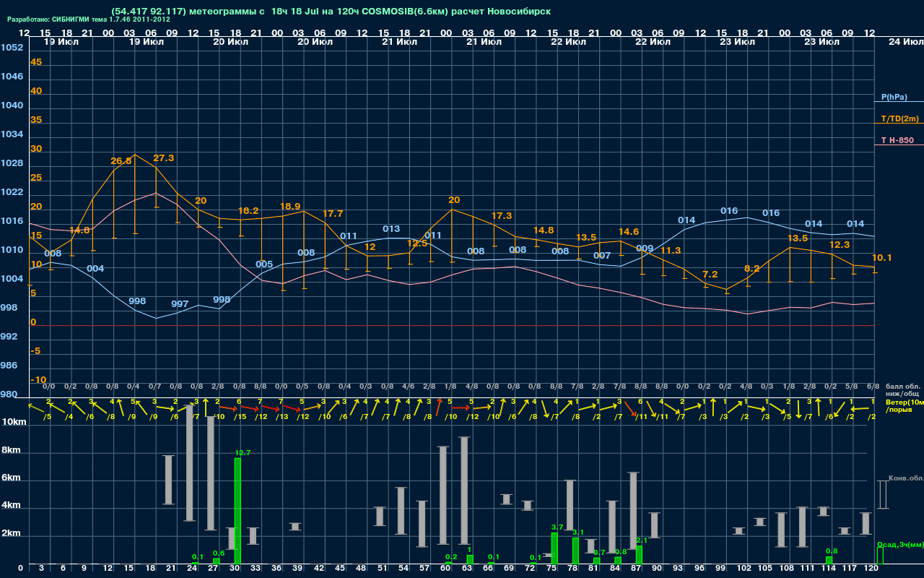
Task: Click the 26.8 temperature value
Action: (121, 160)
